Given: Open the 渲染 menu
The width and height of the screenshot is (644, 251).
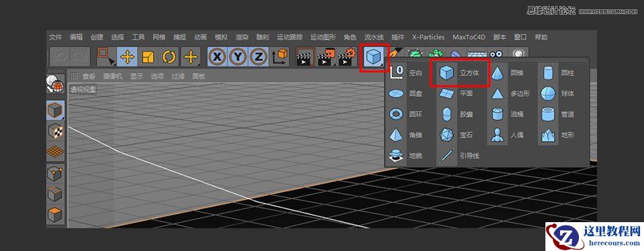Looking at the screenshot, I should (242, 37).
